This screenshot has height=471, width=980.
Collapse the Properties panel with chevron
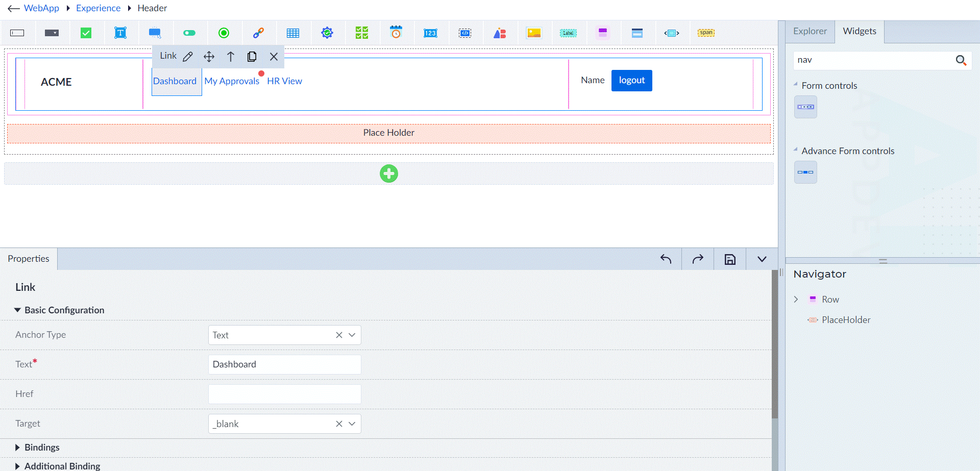tap(762, 259)
